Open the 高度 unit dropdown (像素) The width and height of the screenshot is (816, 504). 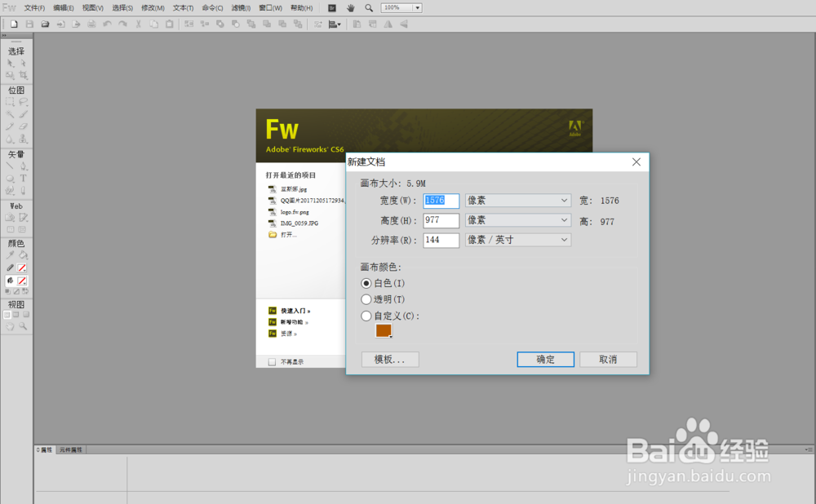click(x=518, y=220)
